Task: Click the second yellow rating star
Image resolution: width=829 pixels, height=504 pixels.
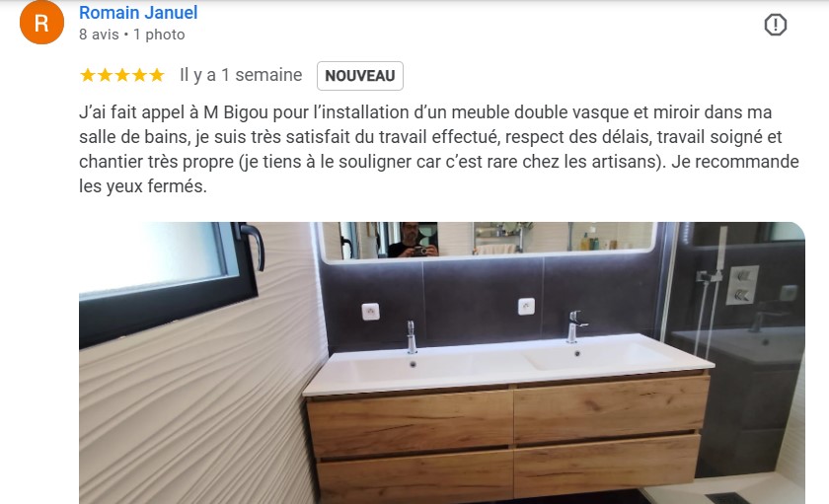Action: coord(106,75)
